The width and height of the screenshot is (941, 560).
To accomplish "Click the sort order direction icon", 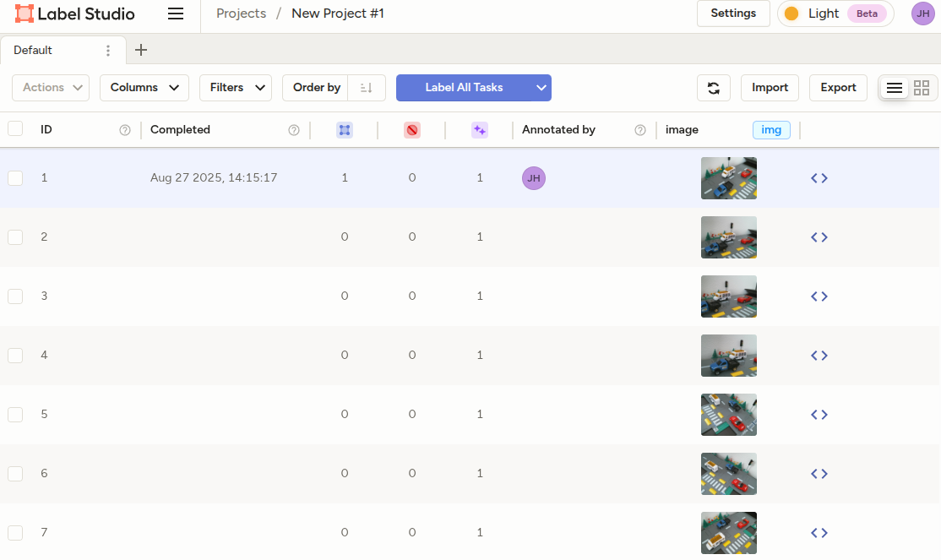I will click(x=367, y=88).
